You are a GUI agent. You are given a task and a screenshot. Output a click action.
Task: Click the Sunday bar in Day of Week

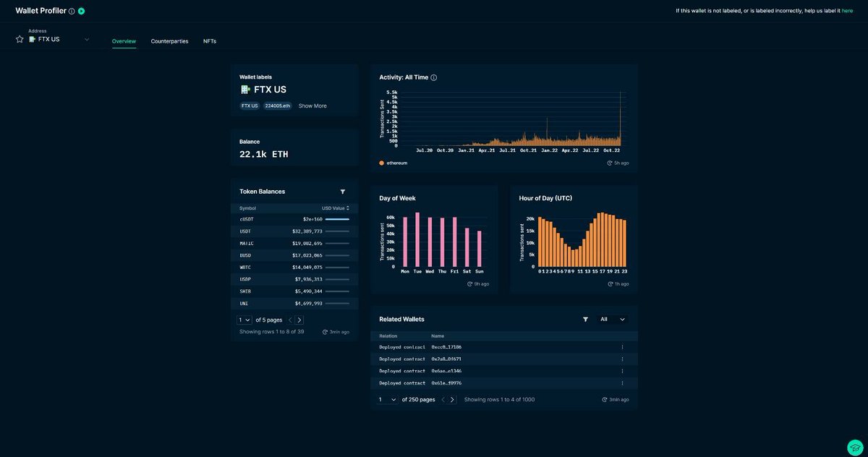tap(479, 249)
